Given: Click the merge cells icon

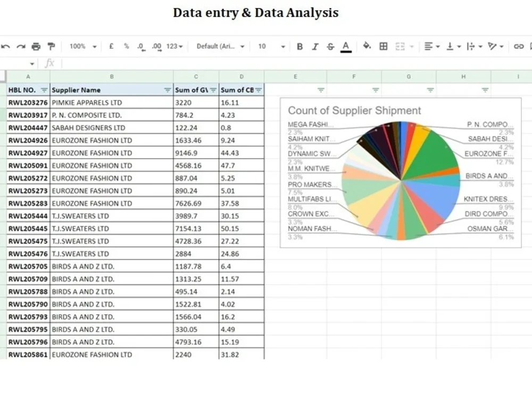Looking at the screenshot, I should pyautogui.click(x=400, y=46).
